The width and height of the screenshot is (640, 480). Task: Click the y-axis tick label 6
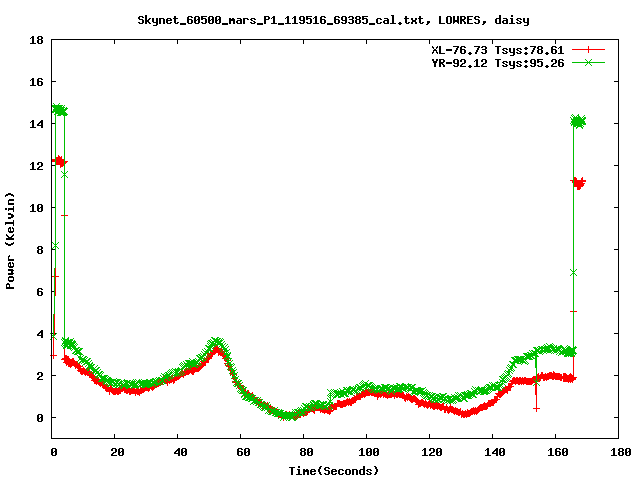(40, 292)
